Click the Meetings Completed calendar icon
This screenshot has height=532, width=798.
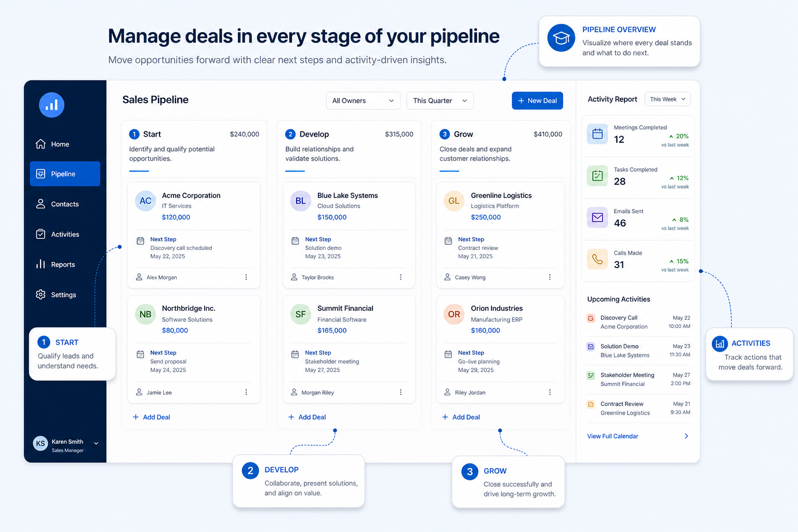tap(597, 134)
